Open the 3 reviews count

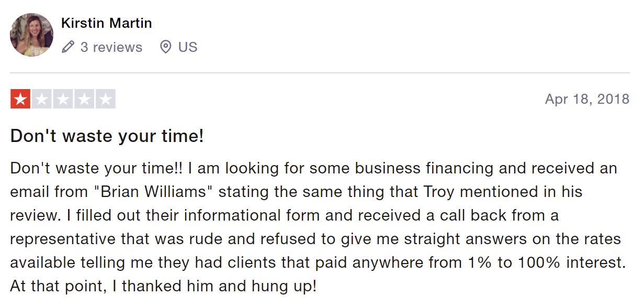(111, 47)
